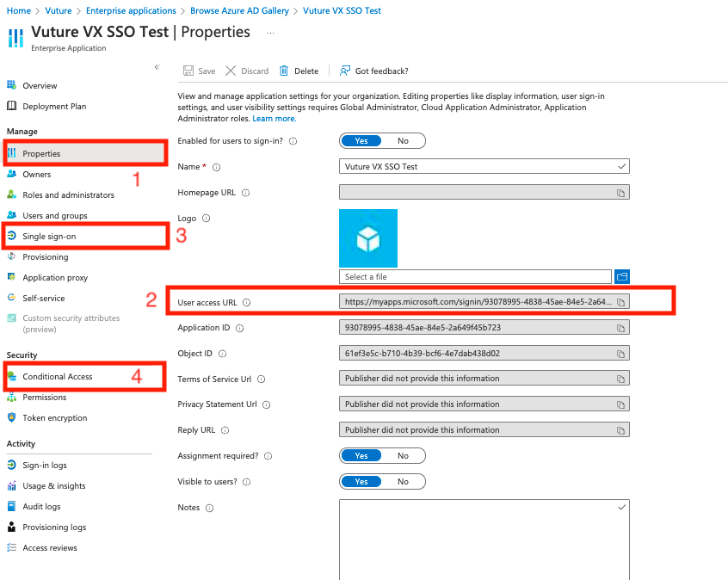The width and height of the screenshot is (728, 580).
Task: Click the Select a file input
Action: tap(475, 277)
